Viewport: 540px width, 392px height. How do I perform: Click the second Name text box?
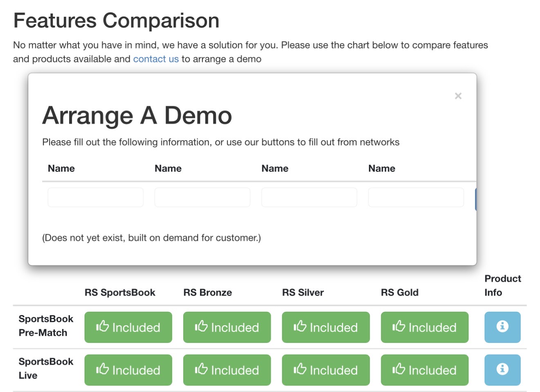pos(202,197)
